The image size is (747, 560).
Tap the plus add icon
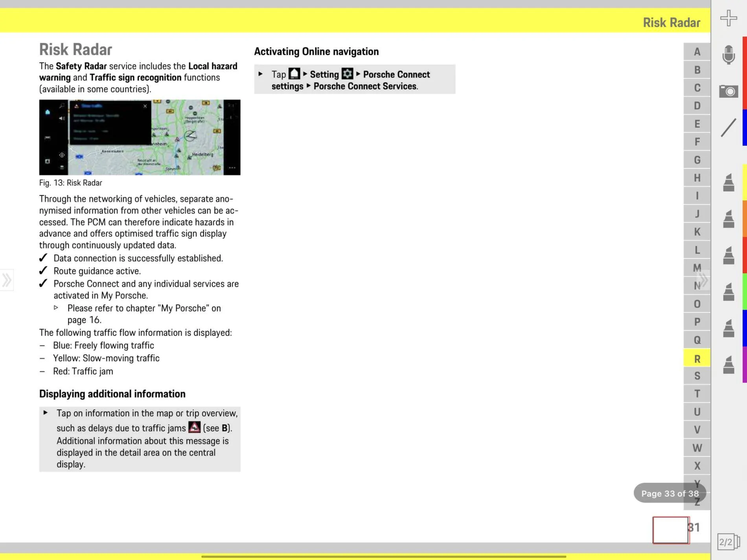pyautogui.click(x=729, y=18)
